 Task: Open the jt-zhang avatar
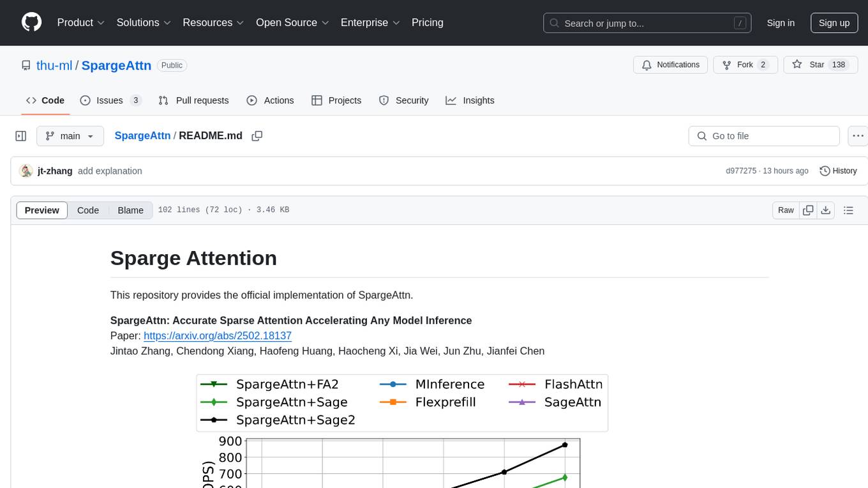(26, 171)
